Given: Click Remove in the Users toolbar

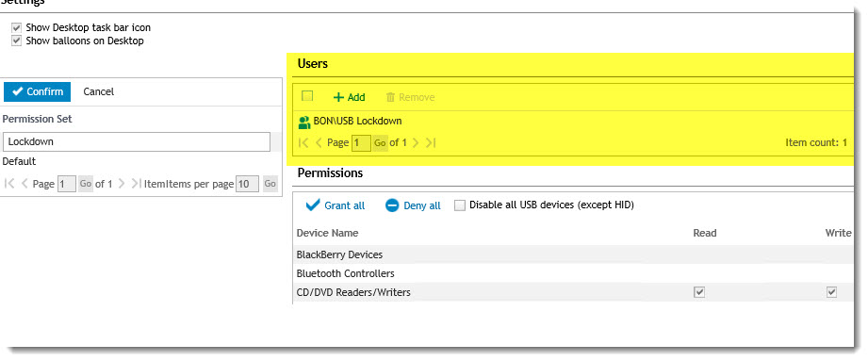Looking at the screenshot, I should (410, 97).
